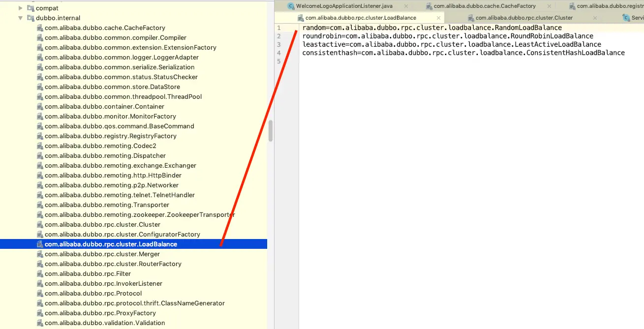
Task: Open com.alibaba.dubbo.common.serialize.Serialization file
Action: (x=120, y=67)
